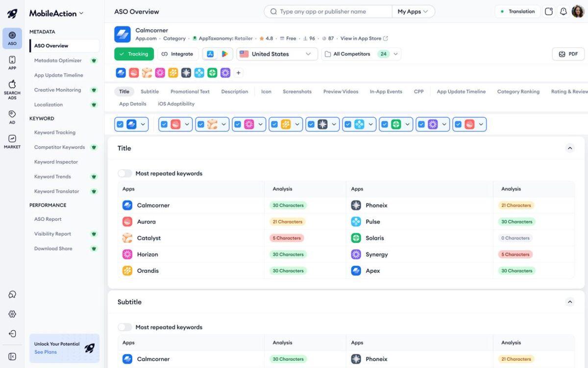
Task: Click the See Plans link
Action: 46,352
